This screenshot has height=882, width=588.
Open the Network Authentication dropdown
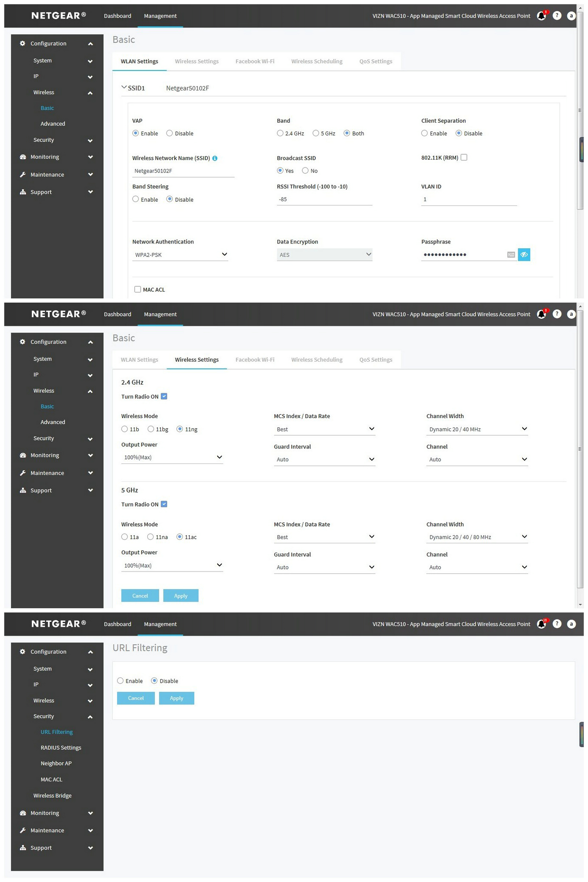tap(180, 254)
